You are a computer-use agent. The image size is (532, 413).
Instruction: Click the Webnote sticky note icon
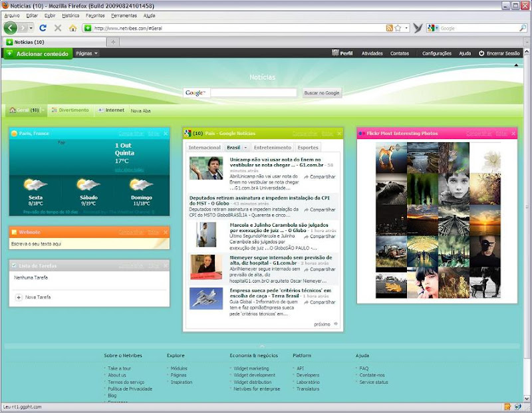coord(14,232)
